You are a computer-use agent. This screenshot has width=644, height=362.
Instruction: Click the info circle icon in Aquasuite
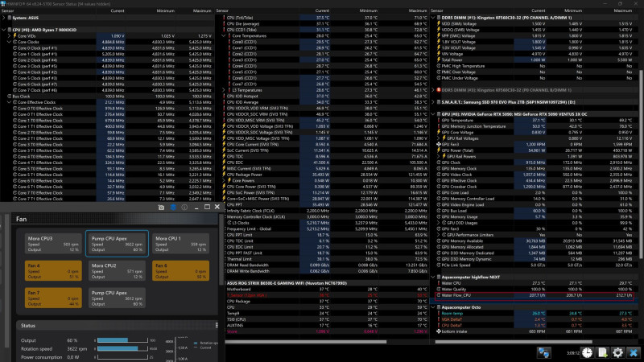point(184,208)
